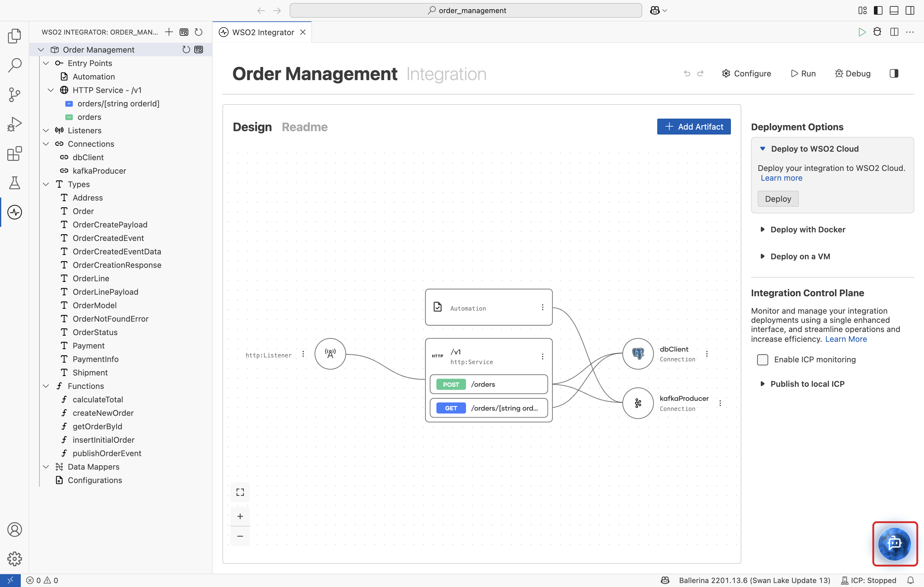The height and width of the screenshot is (587, 924).
Task: Click the kafkaProducer Kafka connection node
Action: coord(638,403)
